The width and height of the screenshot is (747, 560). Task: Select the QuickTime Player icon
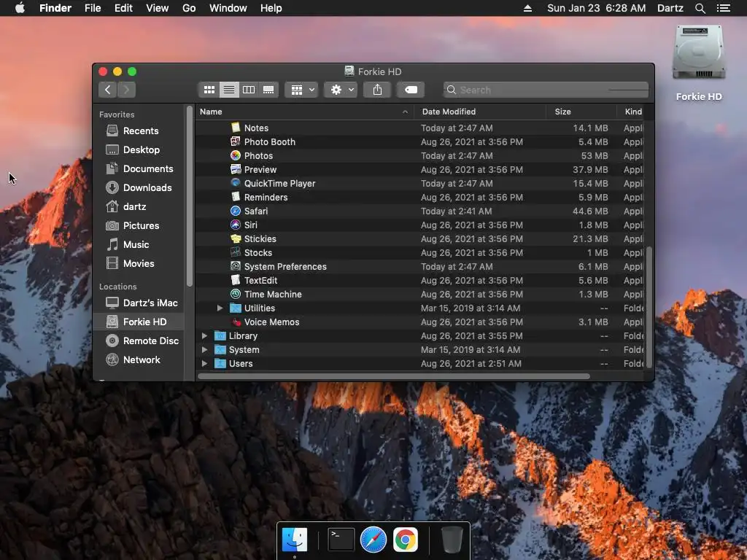(x=236, y=183)
